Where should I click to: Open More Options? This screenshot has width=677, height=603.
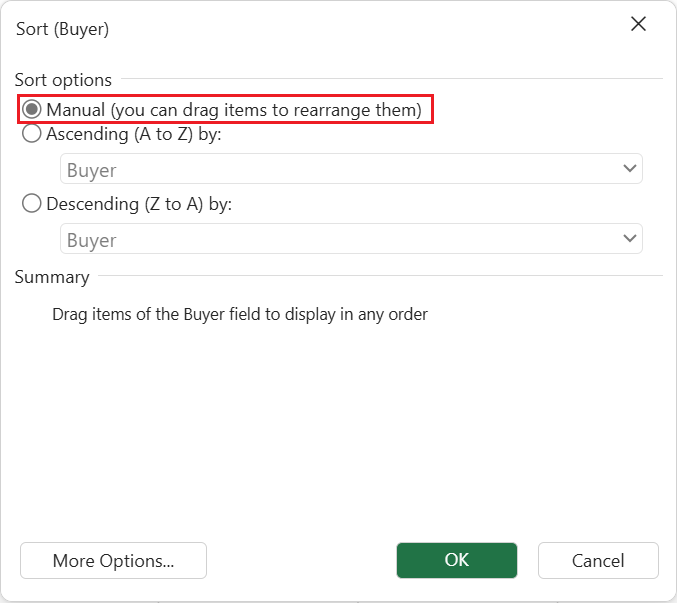point(113,561)
